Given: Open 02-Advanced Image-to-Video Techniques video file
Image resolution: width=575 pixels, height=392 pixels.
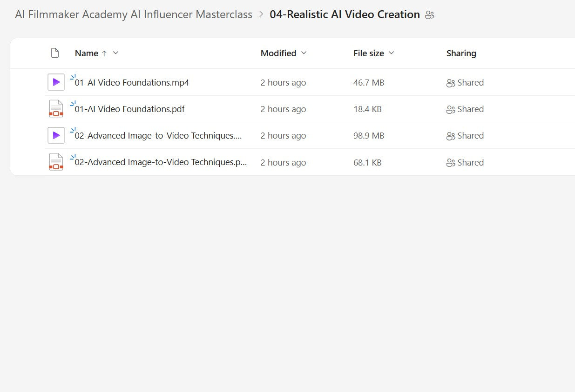Looking at the screenshot, I should pyautogui.click(x=158, y=136).
